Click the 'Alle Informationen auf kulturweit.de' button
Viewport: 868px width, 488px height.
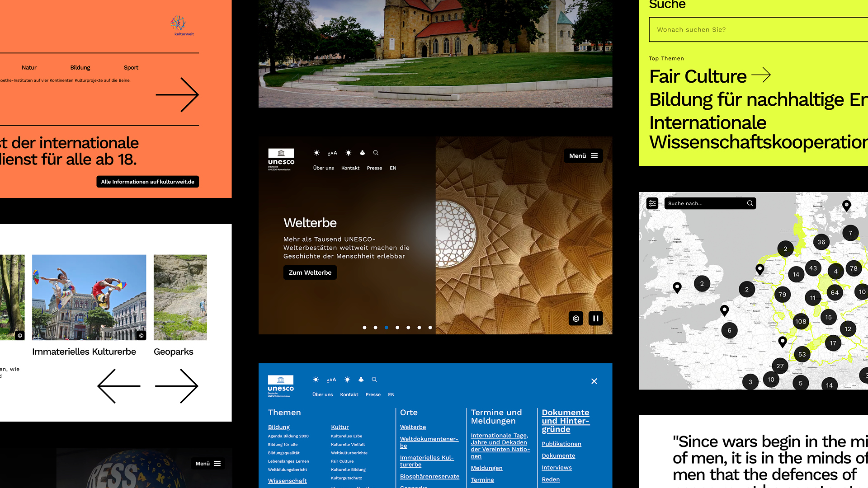click(147, 182)
